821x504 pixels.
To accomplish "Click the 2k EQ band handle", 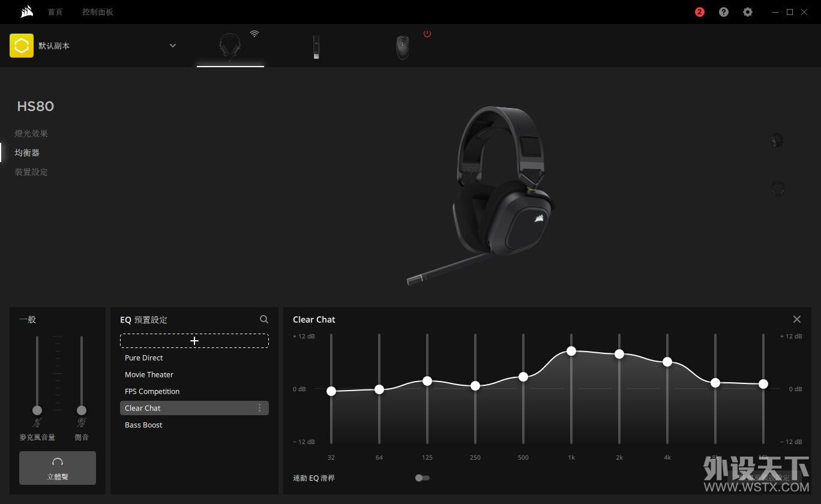I will point(619,354).
